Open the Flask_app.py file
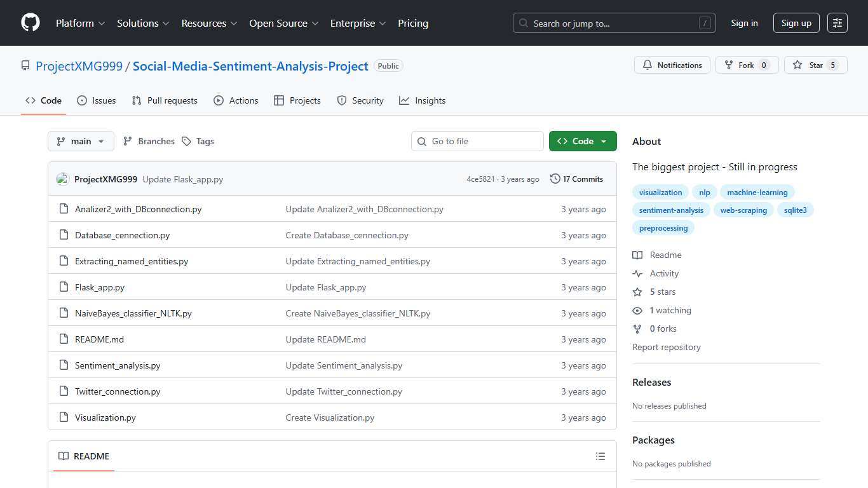Screen dimensions: 868x488 100,287
